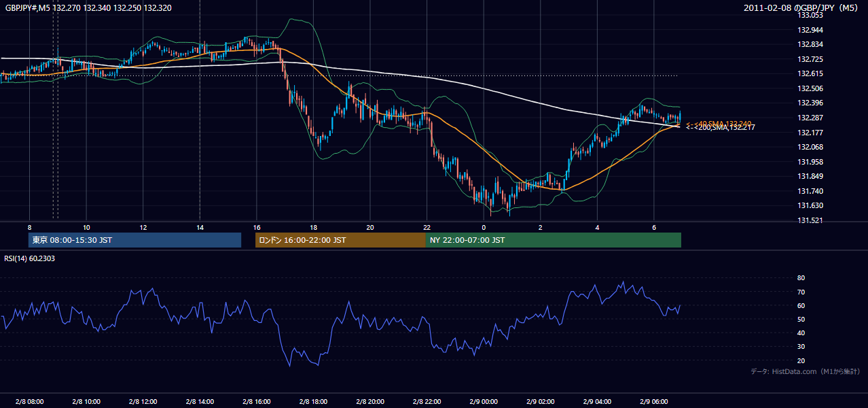Click price scale value 132.944
Image resolution: width=868 pixels, height=408 pixels.
(810, 30)
